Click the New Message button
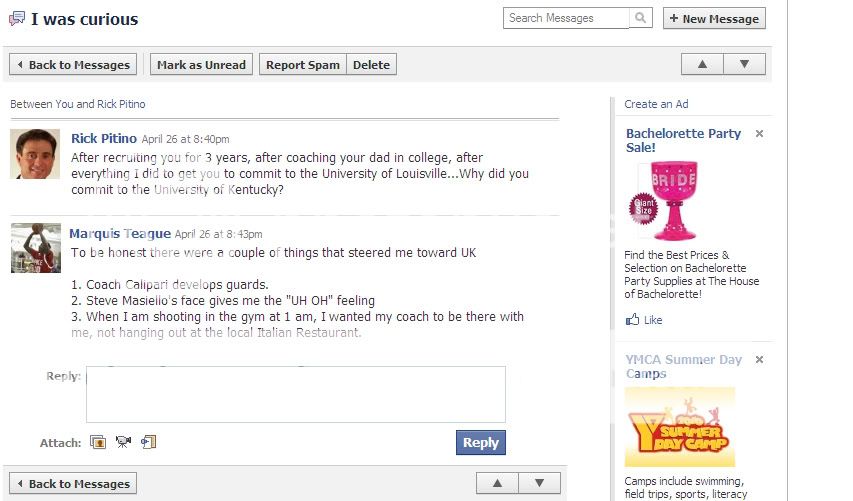 pos(714,18)
